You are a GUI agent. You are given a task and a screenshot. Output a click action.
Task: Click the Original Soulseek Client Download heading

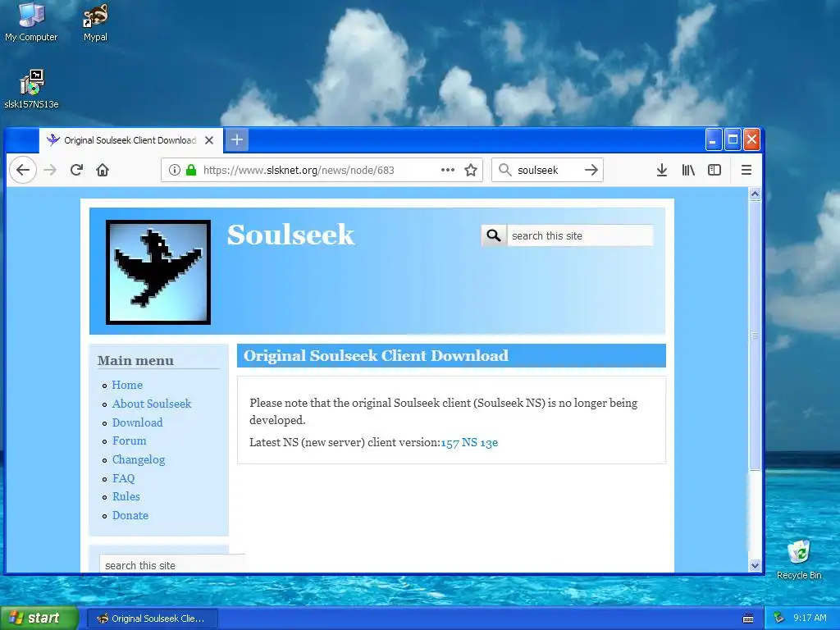coord(376,356)
